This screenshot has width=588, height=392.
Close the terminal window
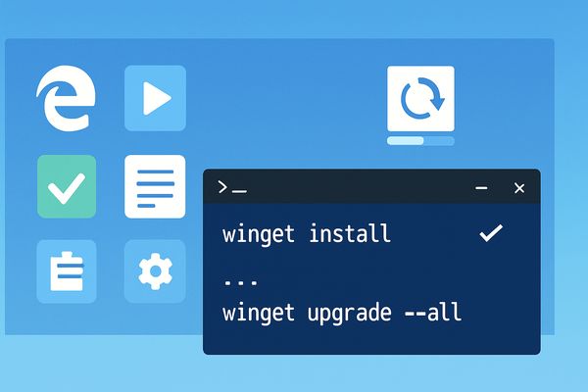click(519, 188)
